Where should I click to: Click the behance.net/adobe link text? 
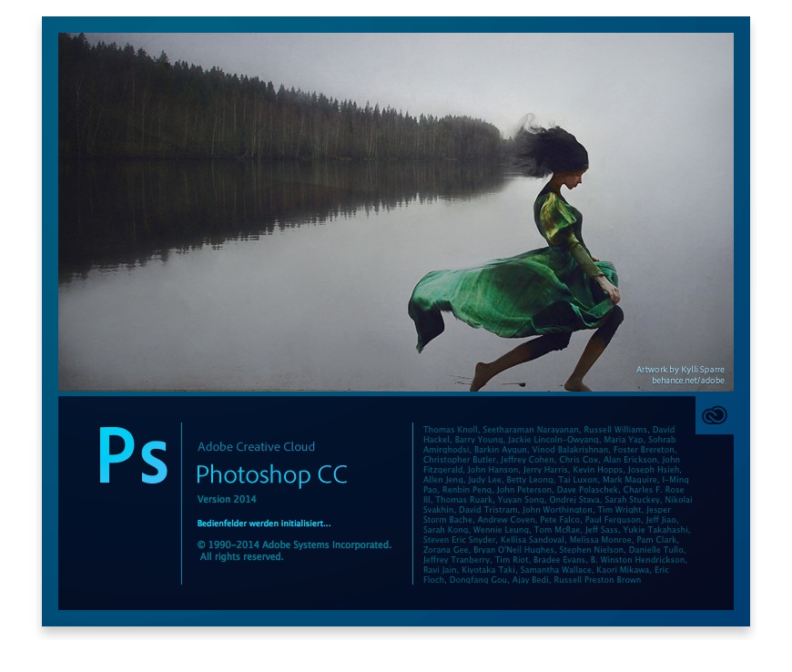tap(688, 381)
